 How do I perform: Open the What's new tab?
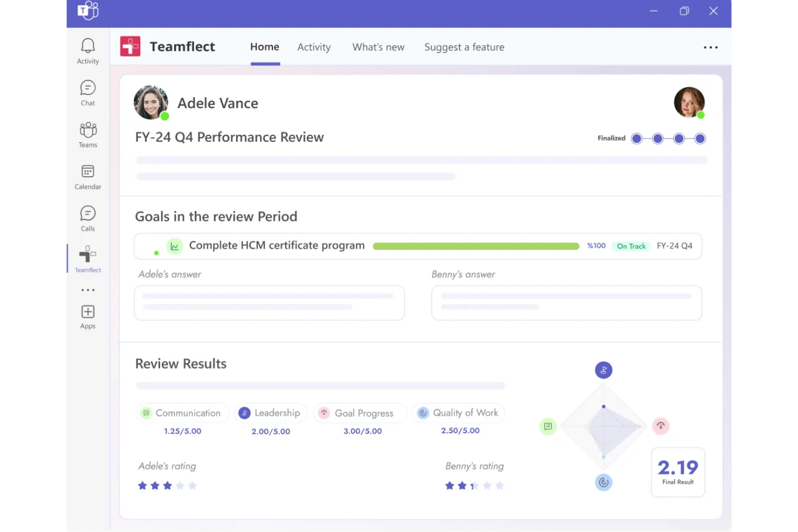point(379,47)
